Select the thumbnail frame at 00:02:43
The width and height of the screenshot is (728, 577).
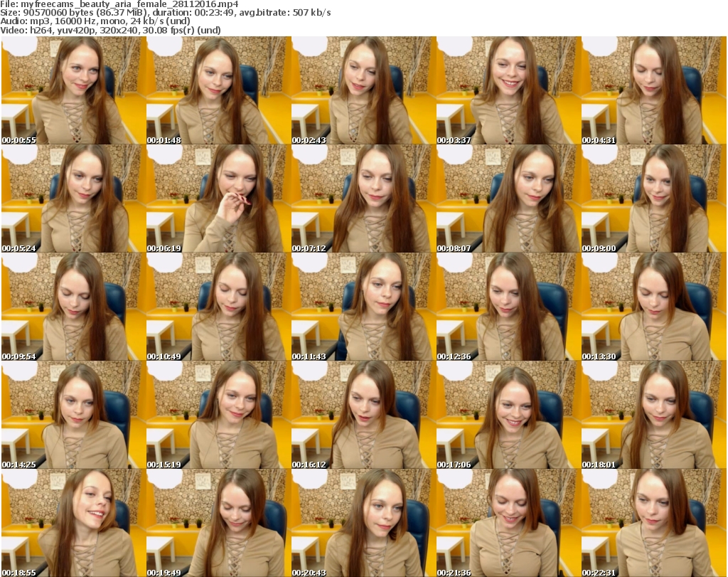pos(363,90)
